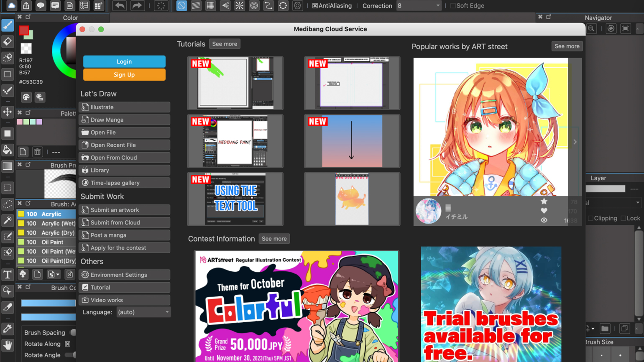This screenshot has height=362, width=644.
Task: Enable the concentric circle snap guide
Action: 254,6
